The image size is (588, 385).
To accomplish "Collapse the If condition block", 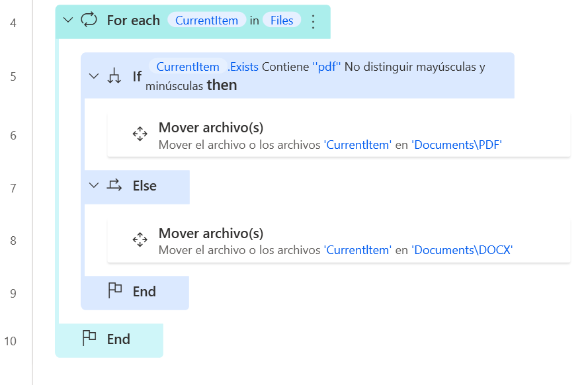I will pos(94,76).
